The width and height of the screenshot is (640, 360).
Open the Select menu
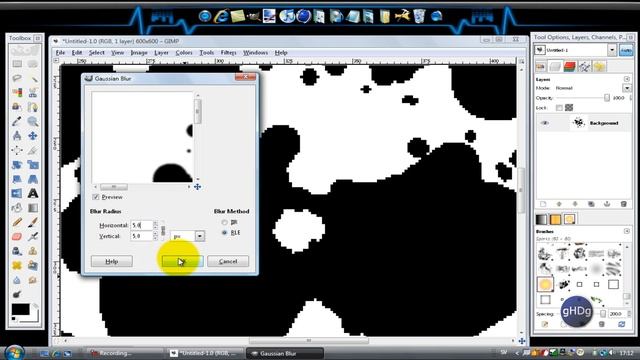(x=97, y=53)
